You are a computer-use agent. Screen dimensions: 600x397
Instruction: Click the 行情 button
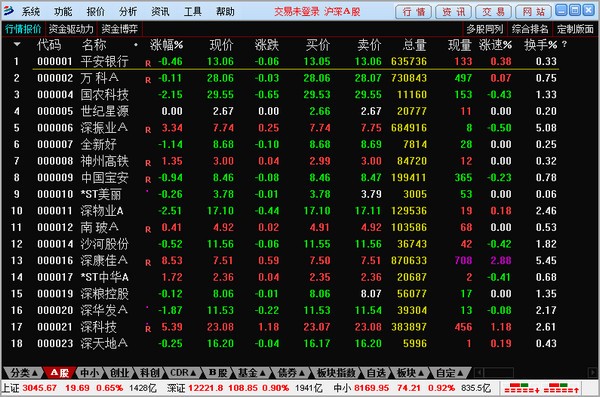pos(413,12)
